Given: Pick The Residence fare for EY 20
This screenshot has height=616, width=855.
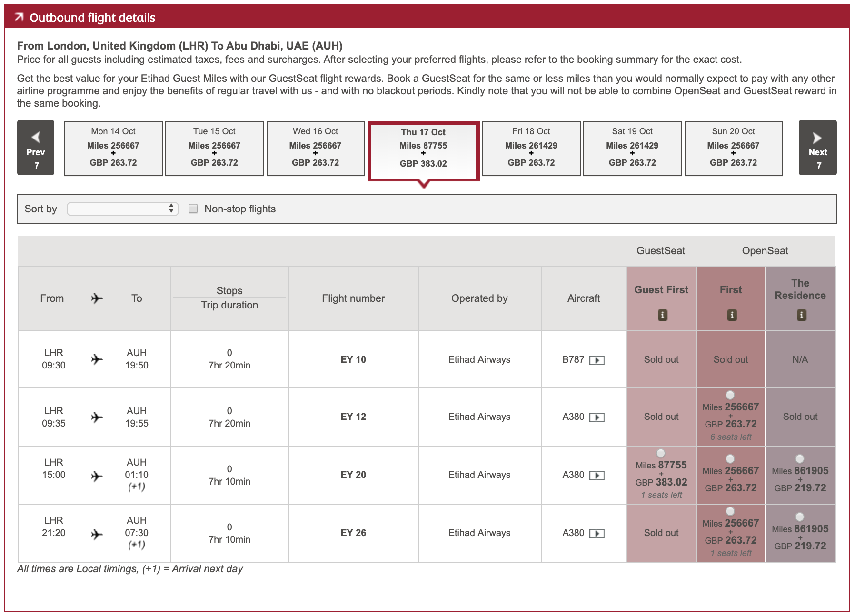Looking at the screenshot, I should 800,459.
